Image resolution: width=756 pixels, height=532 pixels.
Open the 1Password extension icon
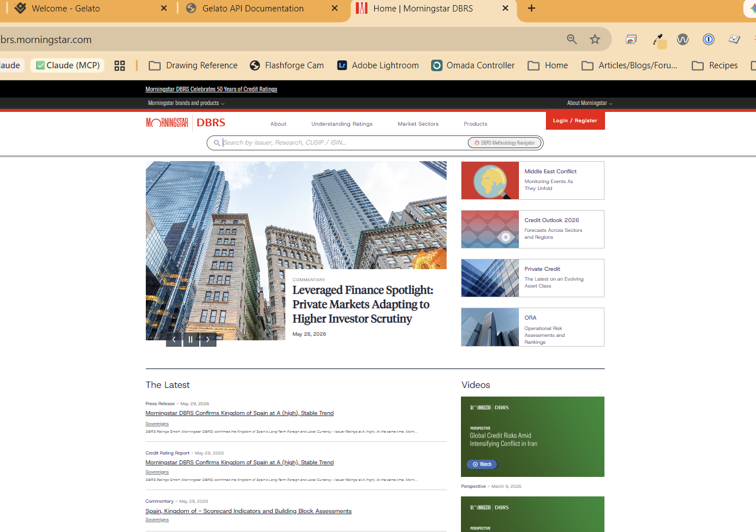pos(708,39)
